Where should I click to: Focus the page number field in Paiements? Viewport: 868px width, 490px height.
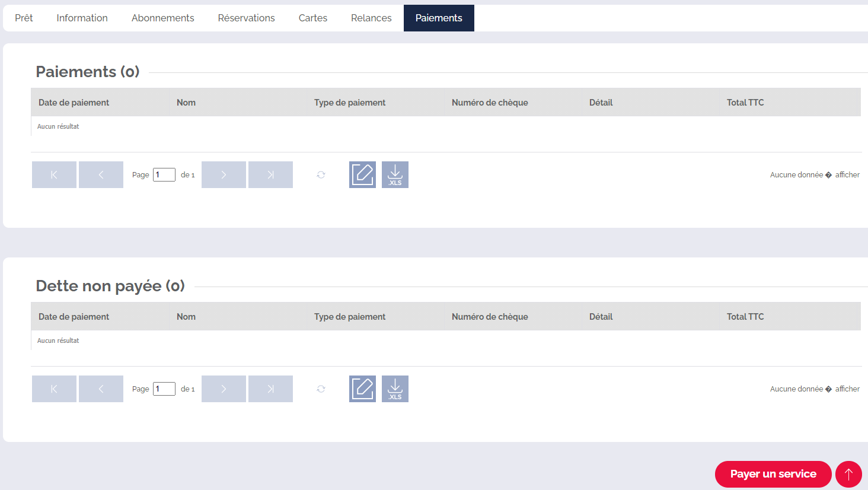pos(164,174)
